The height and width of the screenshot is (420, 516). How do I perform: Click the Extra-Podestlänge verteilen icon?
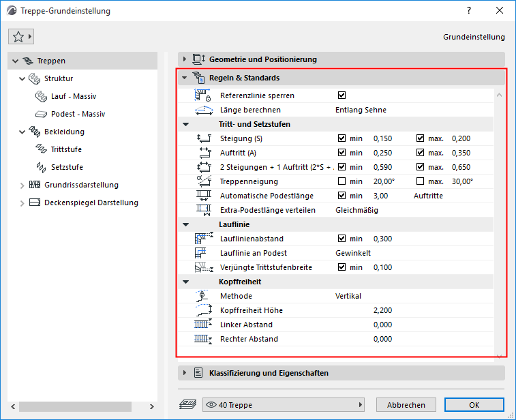tap(204, 210)
